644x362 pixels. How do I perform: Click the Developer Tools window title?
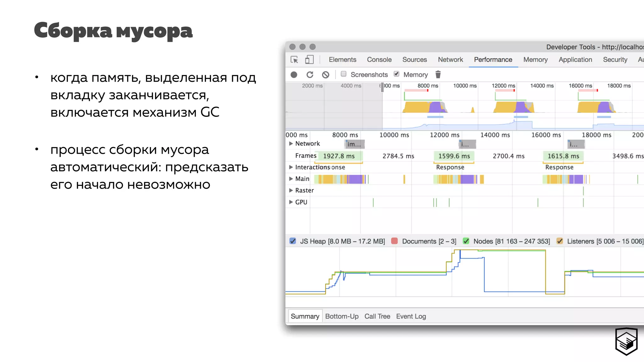595,47
